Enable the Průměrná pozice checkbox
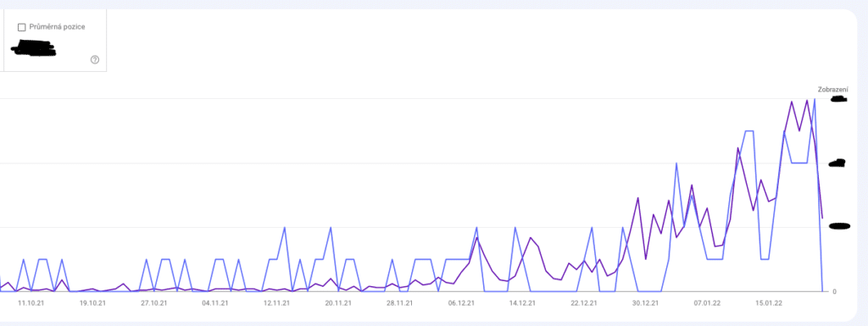The image size is (868, 326). 21,27
